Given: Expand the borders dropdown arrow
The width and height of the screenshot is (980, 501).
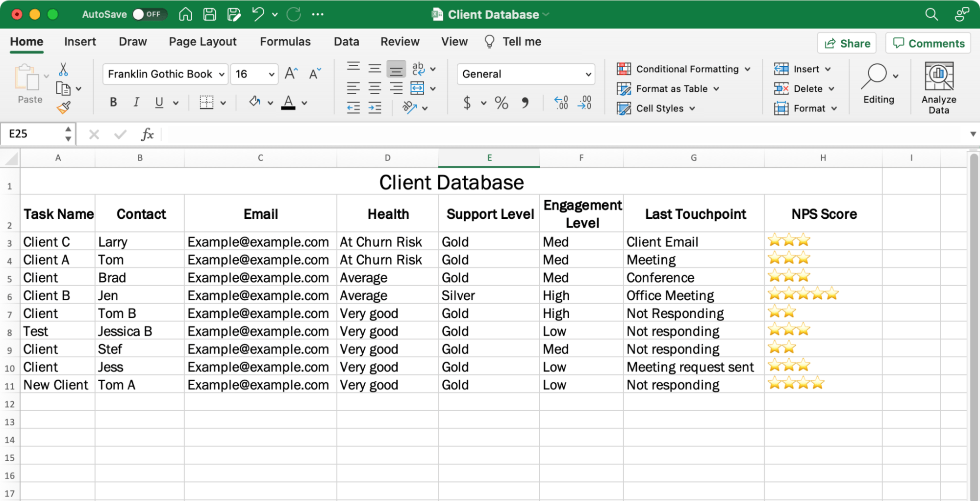Looking at the screenshot, I should [224, 102].
